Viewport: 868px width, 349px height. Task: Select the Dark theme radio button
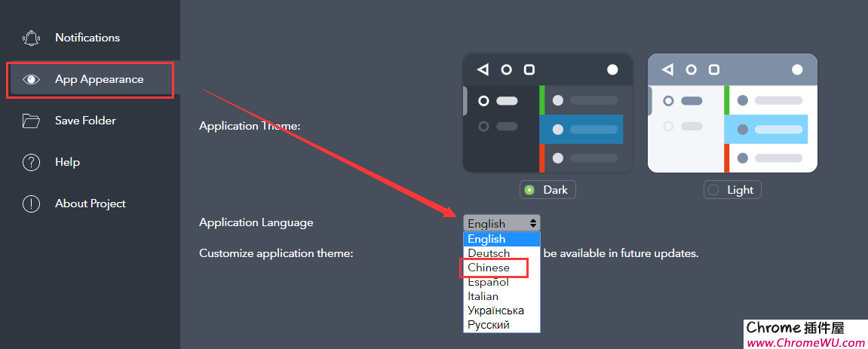(529, 190)
